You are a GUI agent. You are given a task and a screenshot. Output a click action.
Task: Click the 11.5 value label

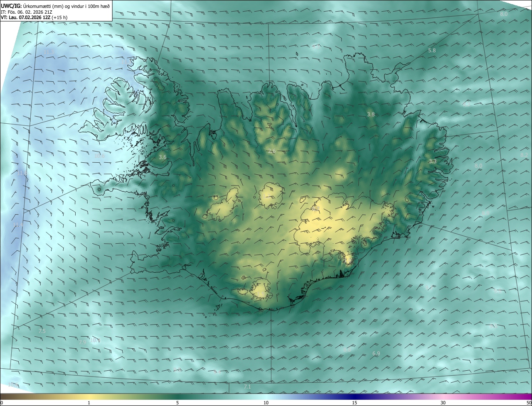[x=22, y=173]
